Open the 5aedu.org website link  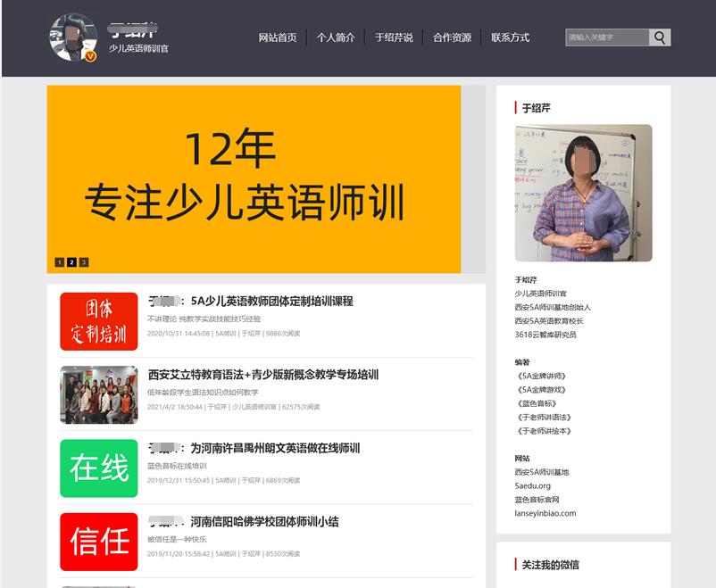[x=532, y=486]
